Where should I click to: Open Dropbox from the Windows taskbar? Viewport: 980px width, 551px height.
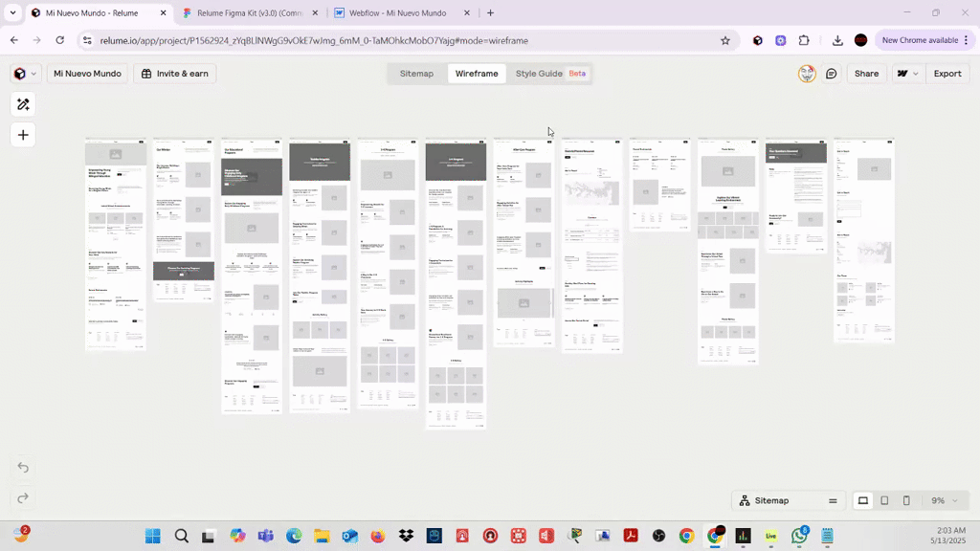click(406, 537)
